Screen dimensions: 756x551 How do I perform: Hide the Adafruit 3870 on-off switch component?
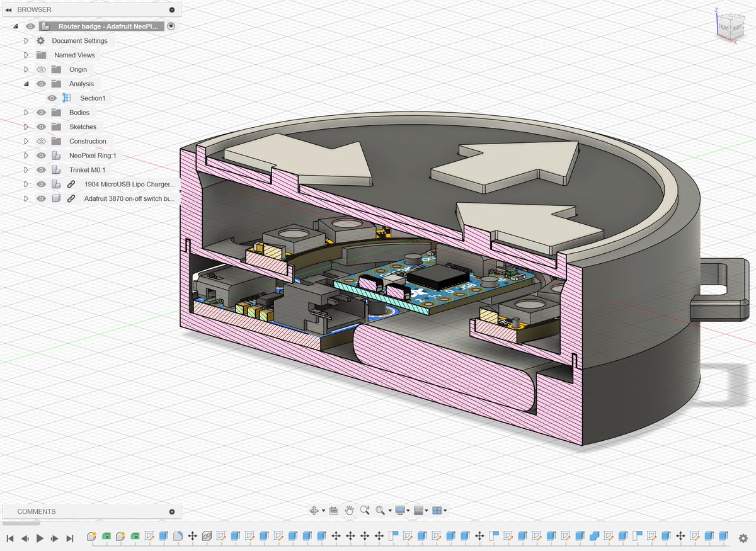coord(41,198)
